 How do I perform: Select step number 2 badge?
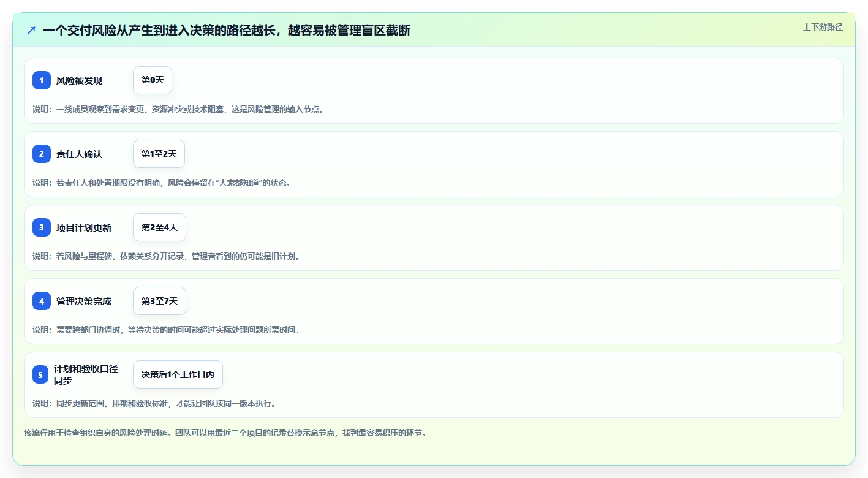(x=42, y=154)
